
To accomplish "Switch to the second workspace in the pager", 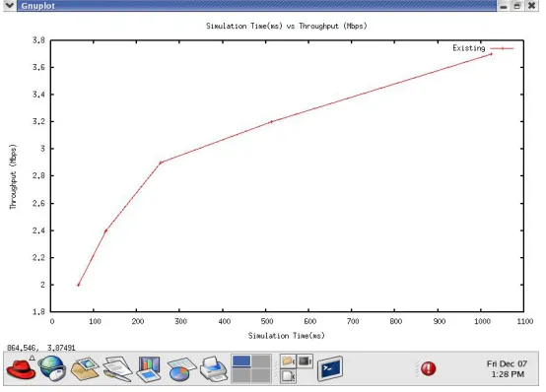I will (261, 361).
